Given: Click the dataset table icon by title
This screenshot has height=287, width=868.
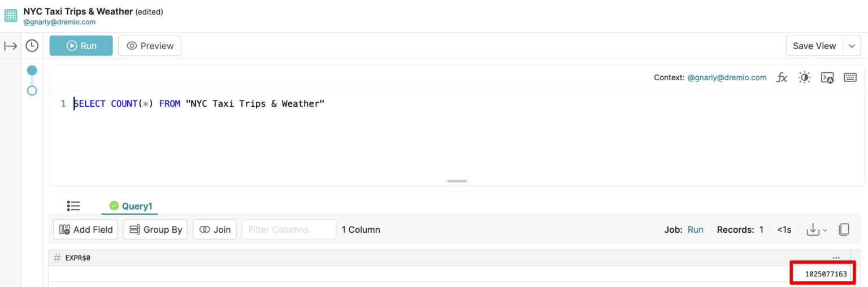Looking at the screenshot, I should tap(11, 16).
